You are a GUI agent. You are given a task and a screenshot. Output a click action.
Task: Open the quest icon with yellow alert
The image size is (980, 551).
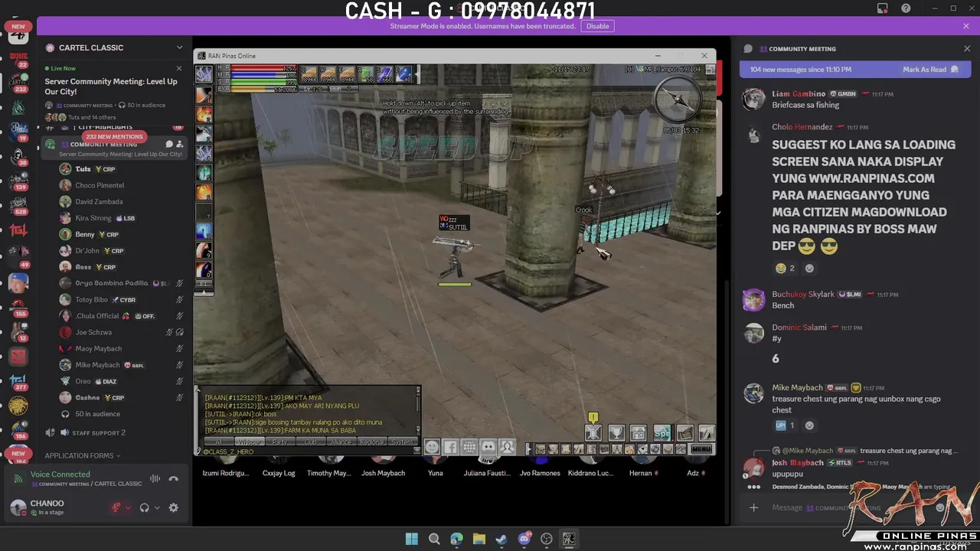[x=593, y=433]
